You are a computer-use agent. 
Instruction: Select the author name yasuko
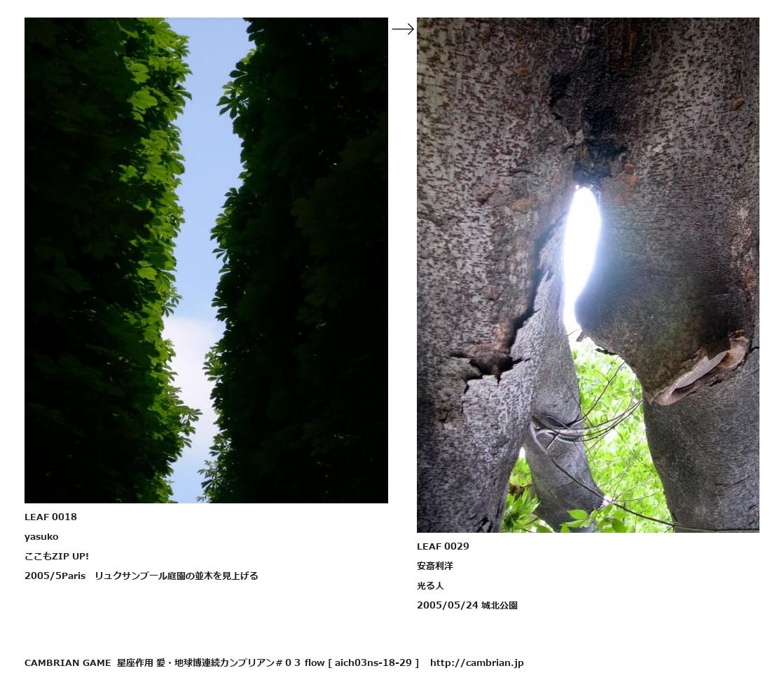(x=41, y=537)
